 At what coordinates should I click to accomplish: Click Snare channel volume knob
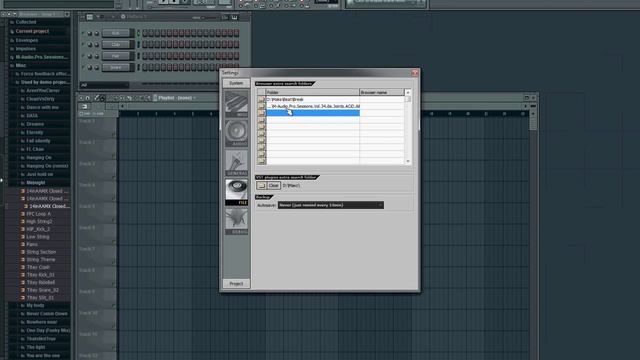(97, 67)
